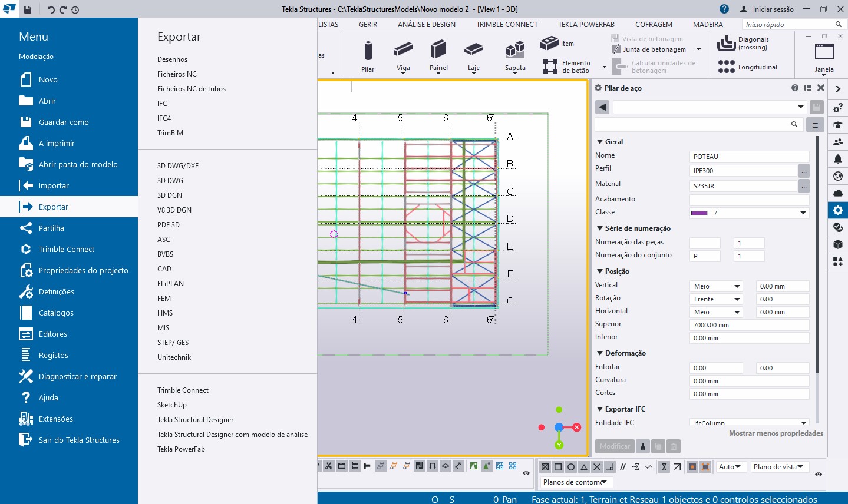Screen dimensions: 848x504
Task: Toggle the square snap switch
Action: 558,467
